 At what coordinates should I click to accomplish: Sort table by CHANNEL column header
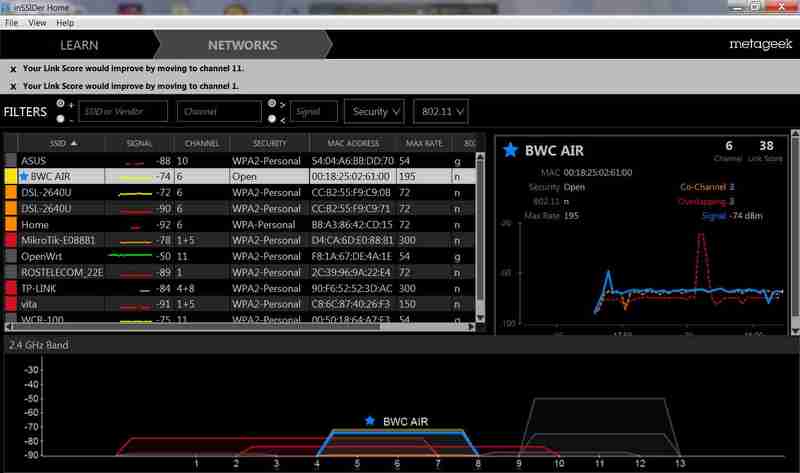pos(202,143)
